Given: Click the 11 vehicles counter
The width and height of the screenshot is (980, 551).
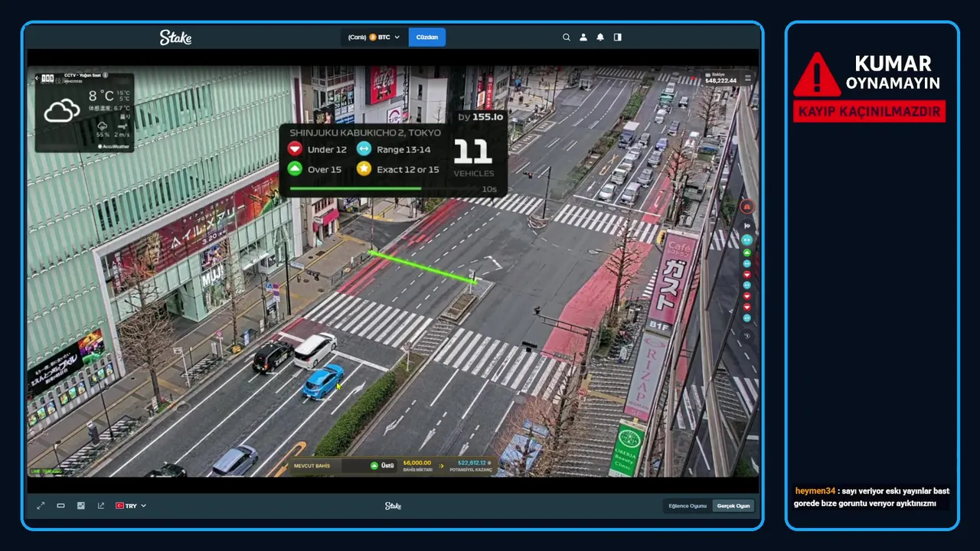Looking at the screenshot, I should tap(472, 152).
